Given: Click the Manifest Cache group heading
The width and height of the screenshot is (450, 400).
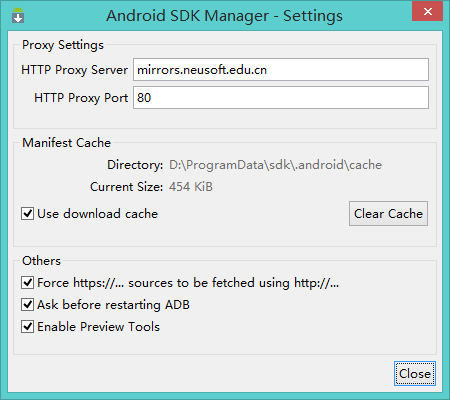Looking at the screenshot, I should tap(66, 143).
